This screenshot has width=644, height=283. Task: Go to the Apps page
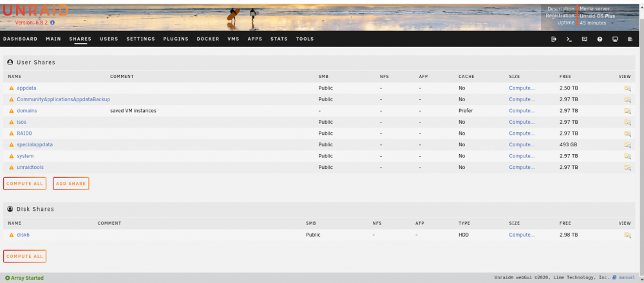(254, 39)
